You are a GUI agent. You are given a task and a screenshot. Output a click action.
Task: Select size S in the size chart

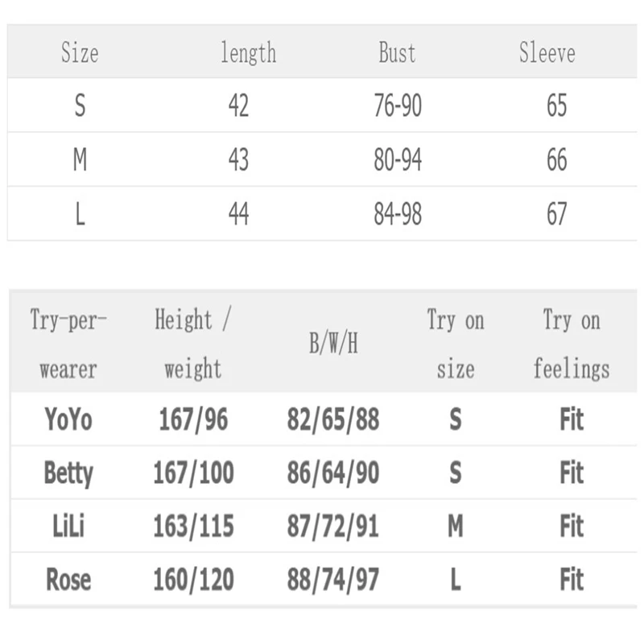80,106
